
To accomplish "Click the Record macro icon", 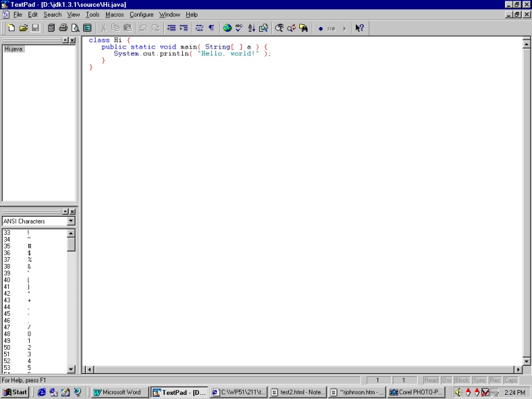I will click(x=321, y=28).
